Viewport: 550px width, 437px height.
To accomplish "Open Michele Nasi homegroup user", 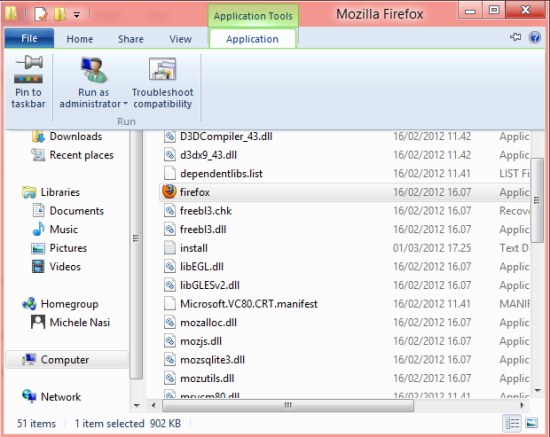I will [x=71, y=322].
